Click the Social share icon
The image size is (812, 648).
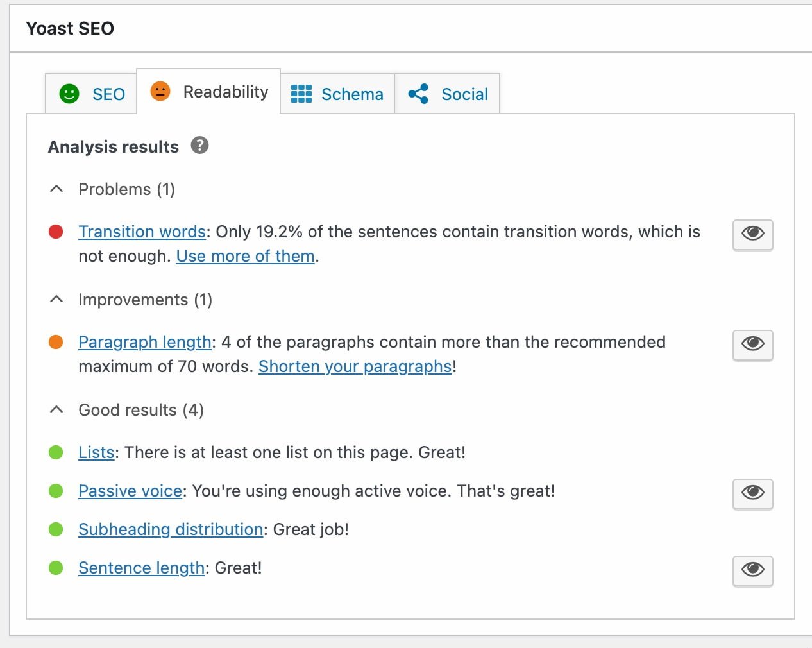pyautogui.click(x=418, y=94)
